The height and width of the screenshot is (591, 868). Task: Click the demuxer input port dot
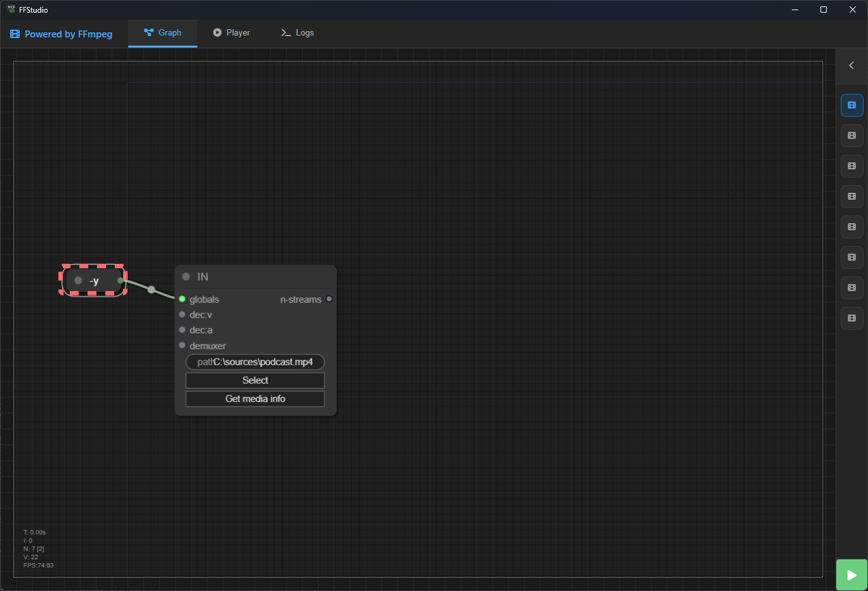tap(182, 346)
